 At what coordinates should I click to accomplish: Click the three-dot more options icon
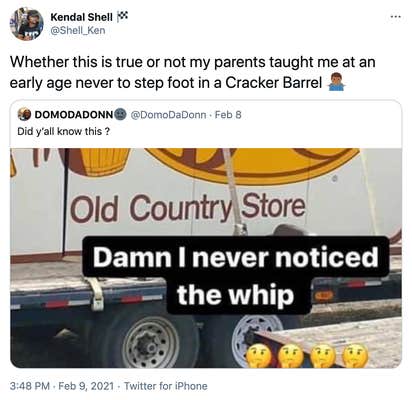click(x=395, y=16)
